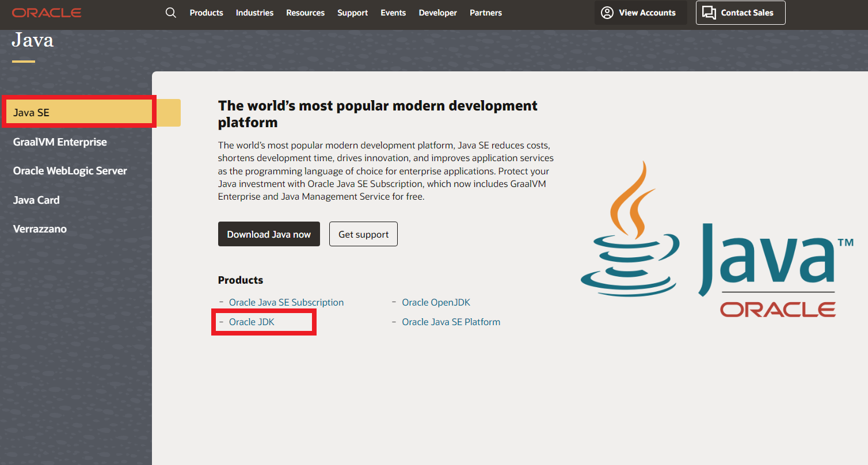Open the Resources menu

[x=305, y=13]
